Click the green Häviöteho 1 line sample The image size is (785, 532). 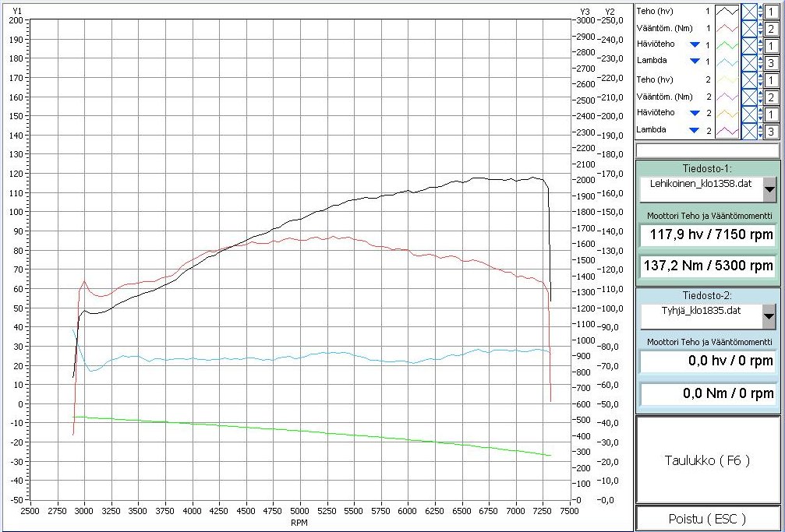coord(727,45)
